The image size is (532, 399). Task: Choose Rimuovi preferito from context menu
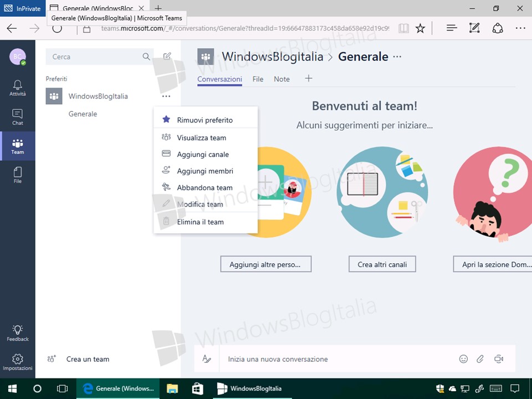pyautogui.click(x=205, y=120)
